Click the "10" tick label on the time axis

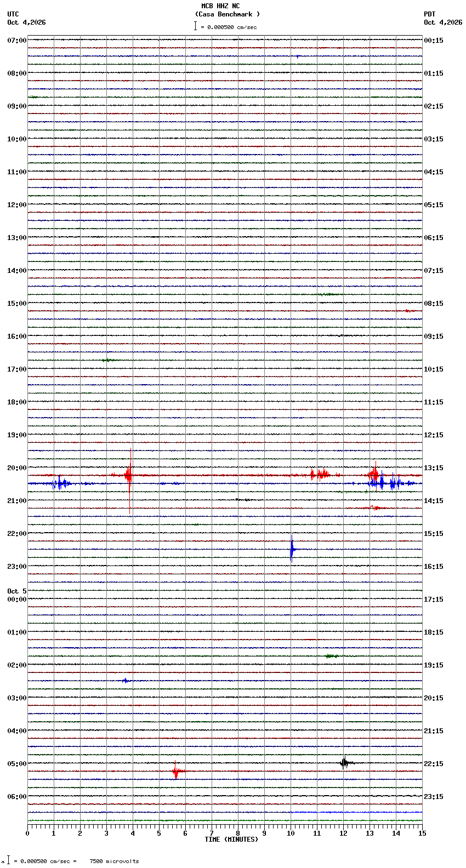[x=291, y=833]
